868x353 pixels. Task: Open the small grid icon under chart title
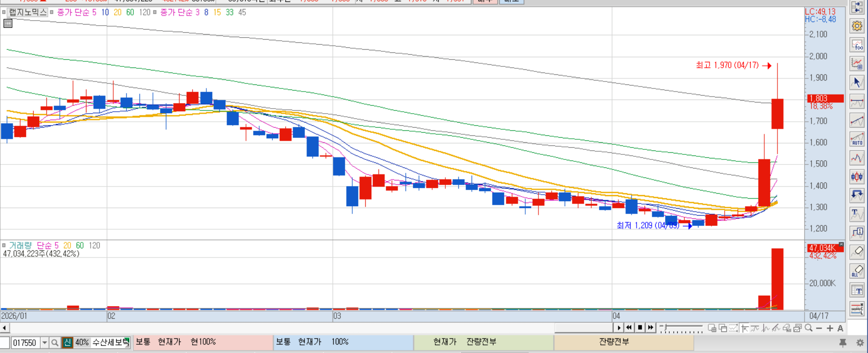[8, 23]
